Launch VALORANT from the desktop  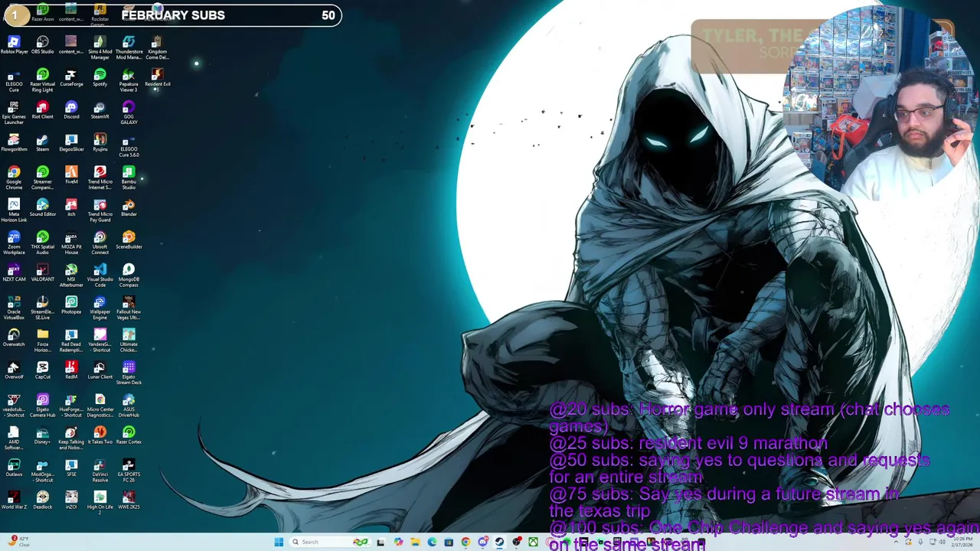(42, 272)
